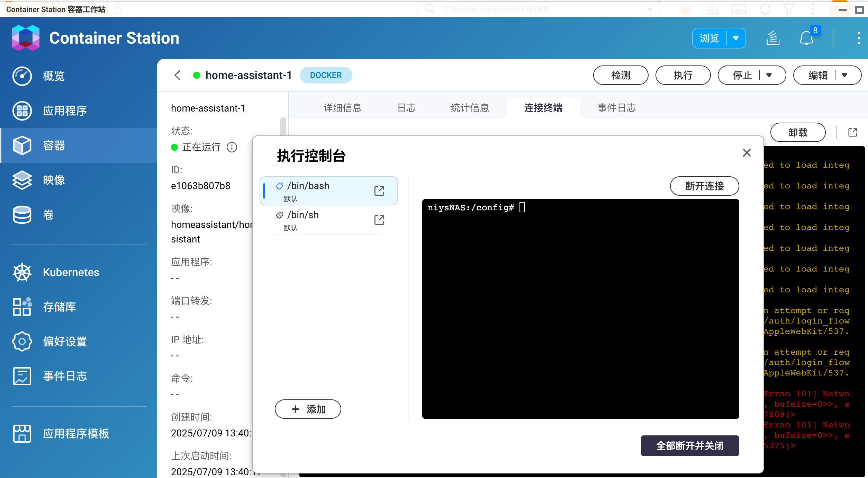Click the /bin/sh disconnected link icon

tap(280, 215)
